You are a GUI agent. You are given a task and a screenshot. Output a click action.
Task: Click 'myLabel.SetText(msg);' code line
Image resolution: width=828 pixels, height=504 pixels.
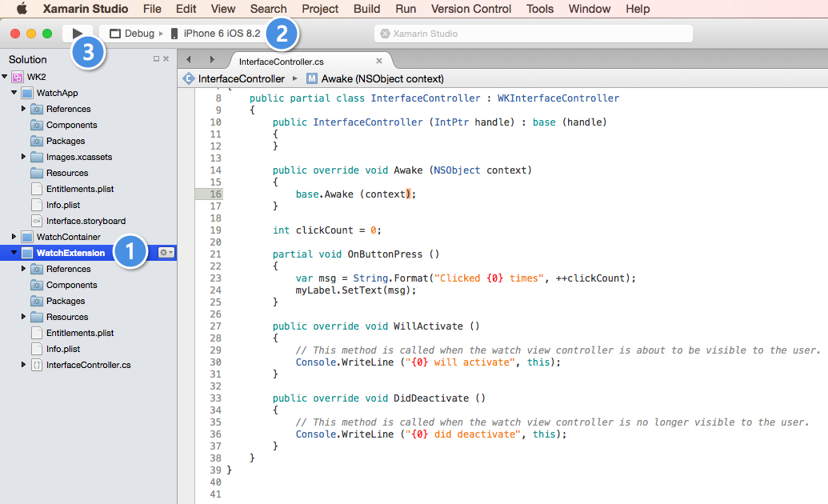pyautogui.click(x=356, y=290)
